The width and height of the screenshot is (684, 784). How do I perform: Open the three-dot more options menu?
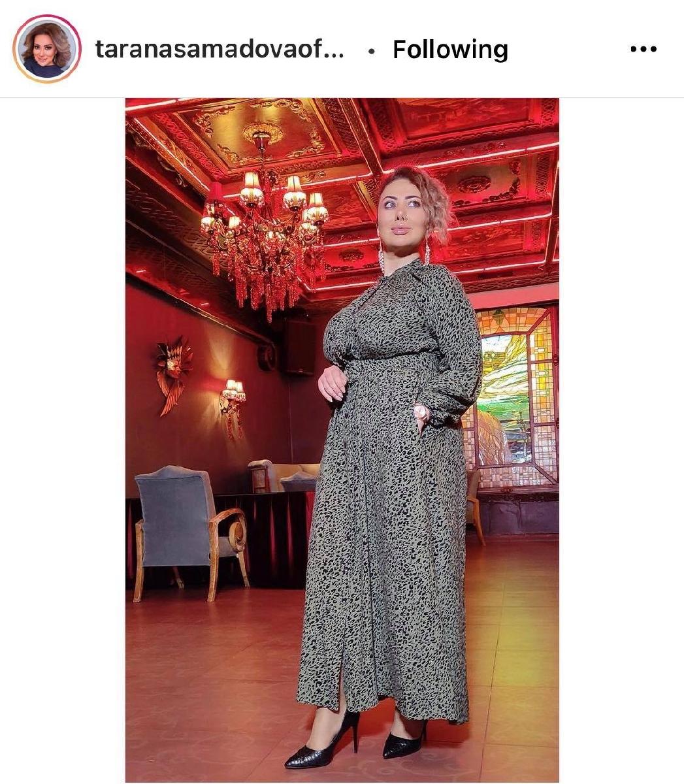[643, 50]
